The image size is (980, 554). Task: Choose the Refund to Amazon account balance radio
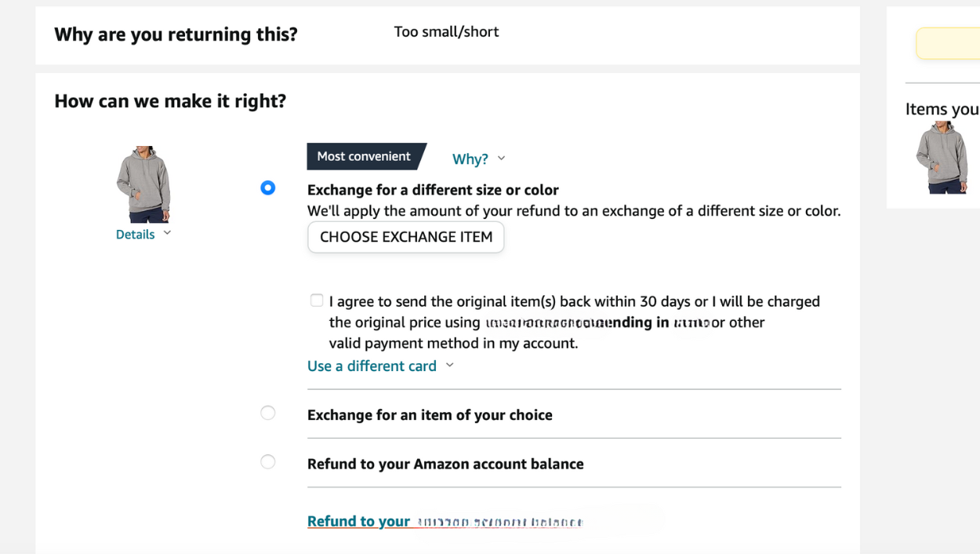pos(268,462)
